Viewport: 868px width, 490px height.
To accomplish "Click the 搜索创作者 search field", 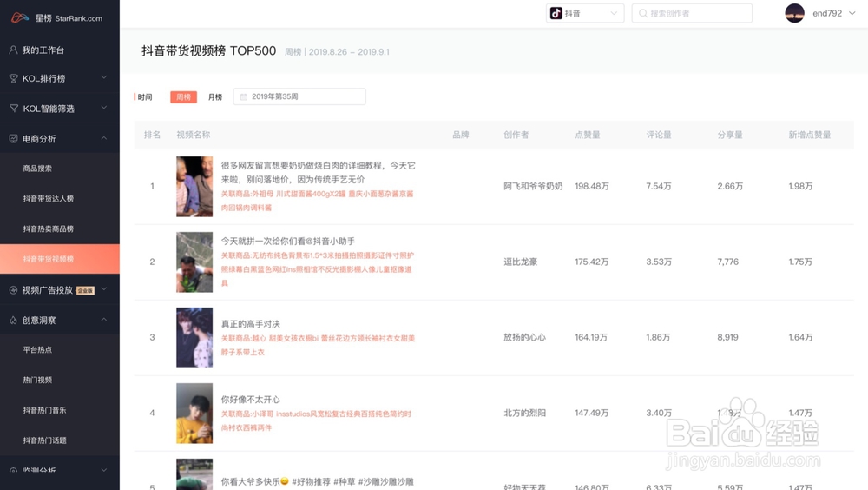I will pyautogui.click(x=692, y=13).
